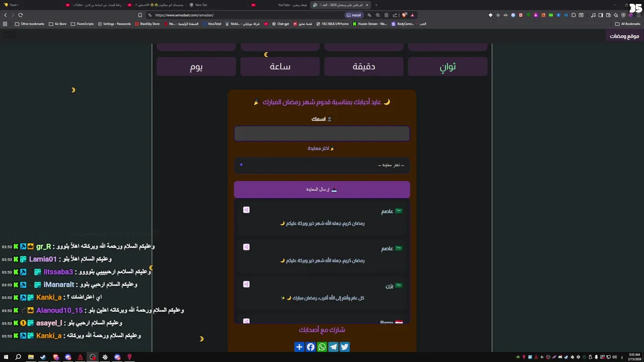Click the موقع ومضات site title
The image size is (644, 362).
tap(624, 36)
